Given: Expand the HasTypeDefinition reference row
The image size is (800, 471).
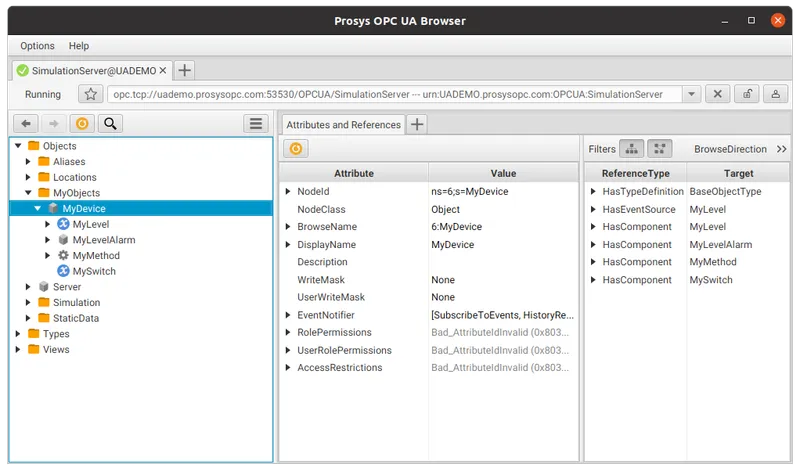Looking at the screenshot, I should pyautogui.click(x=593, y=191).
